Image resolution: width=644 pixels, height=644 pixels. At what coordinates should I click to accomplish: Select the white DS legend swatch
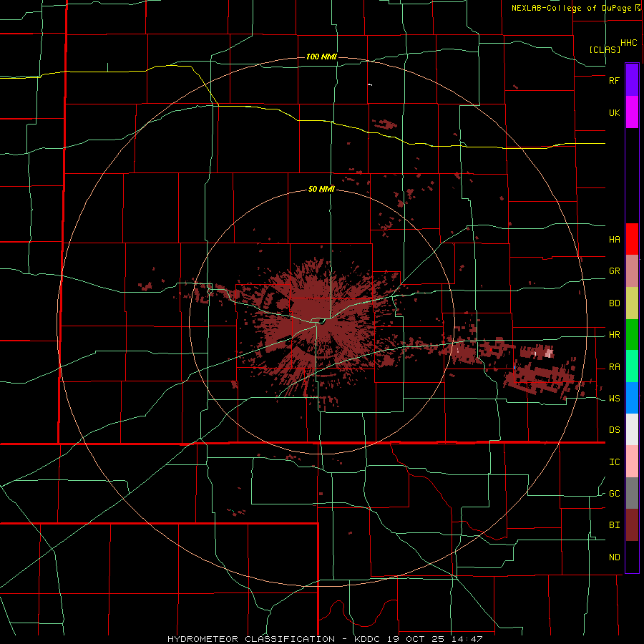(632, 429)
